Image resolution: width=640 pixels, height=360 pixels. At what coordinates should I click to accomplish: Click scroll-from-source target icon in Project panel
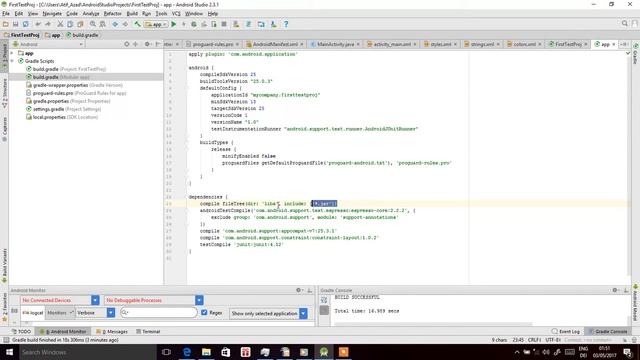[127, 44]
